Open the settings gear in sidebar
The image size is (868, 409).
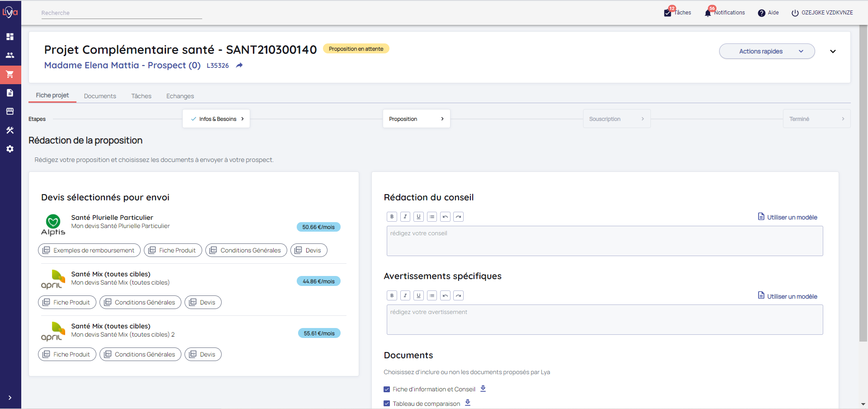coord(10,149)
